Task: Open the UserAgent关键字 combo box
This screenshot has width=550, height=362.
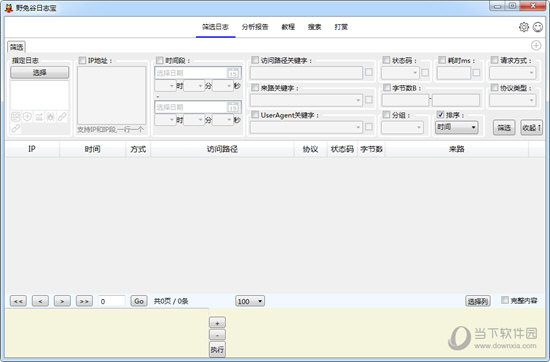Action: [x=306, y=127]
